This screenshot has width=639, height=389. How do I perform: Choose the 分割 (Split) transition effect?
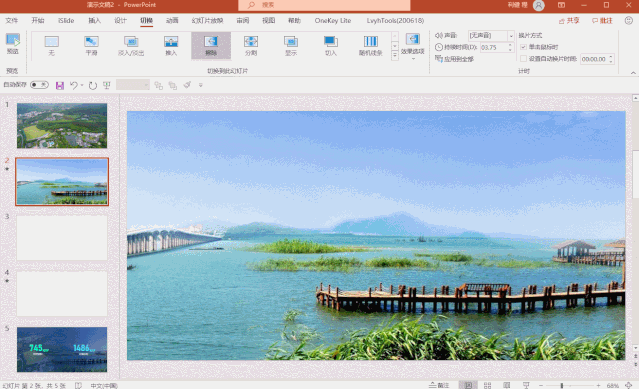point(251,45)
